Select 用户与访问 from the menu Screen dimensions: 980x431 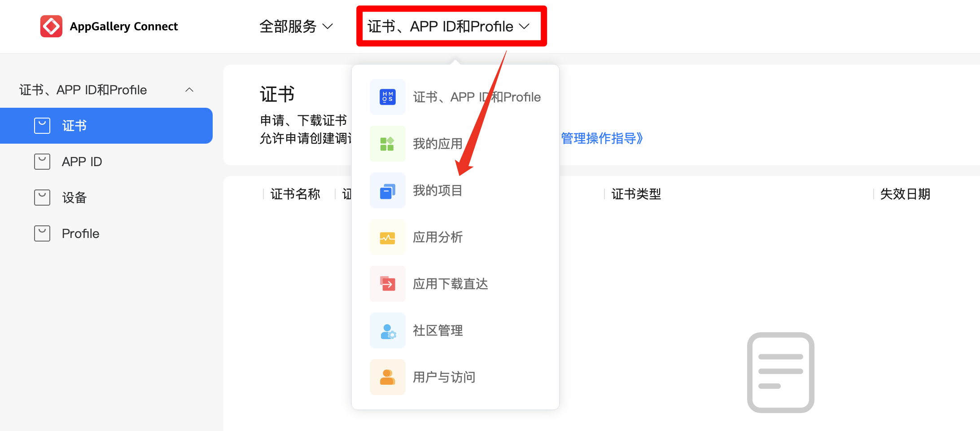[x=443, y=377]
